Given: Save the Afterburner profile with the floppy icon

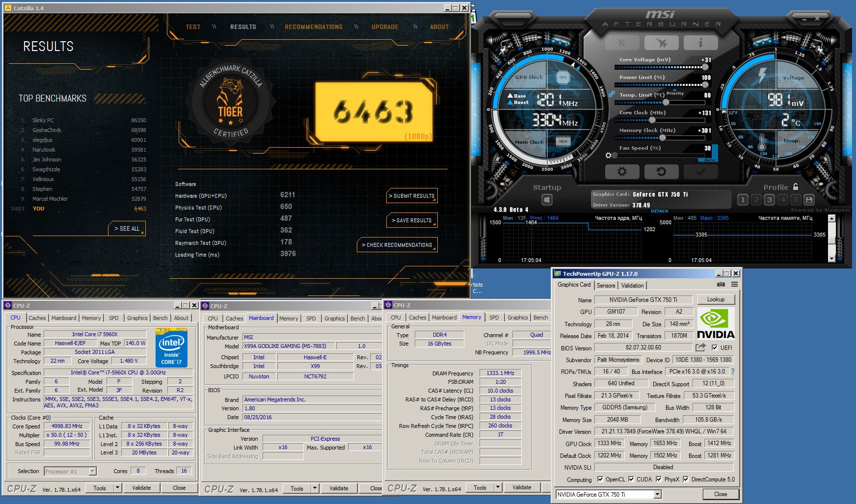Looking at the screenshot, I should (x=809, y=200).
